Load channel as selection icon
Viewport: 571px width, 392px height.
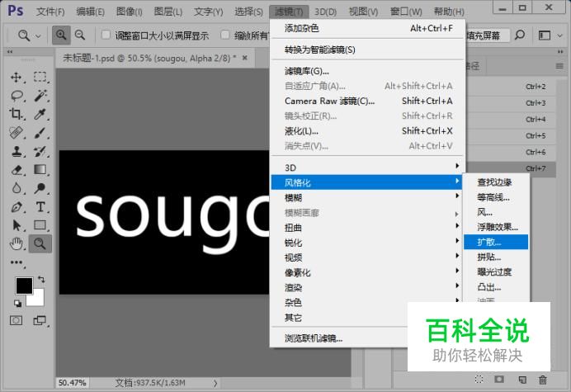(479, 380)
